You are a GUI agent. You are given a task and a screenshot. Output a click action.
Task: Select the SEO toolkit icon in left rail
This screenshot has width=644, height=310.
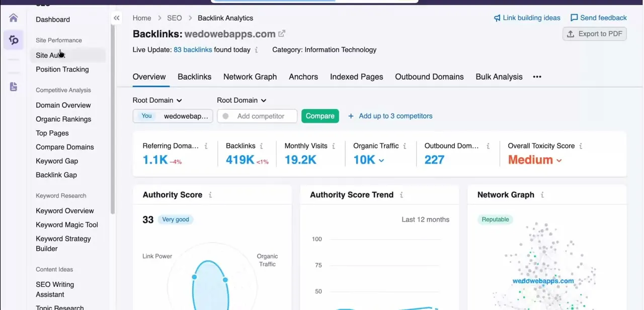pos(14,40)
